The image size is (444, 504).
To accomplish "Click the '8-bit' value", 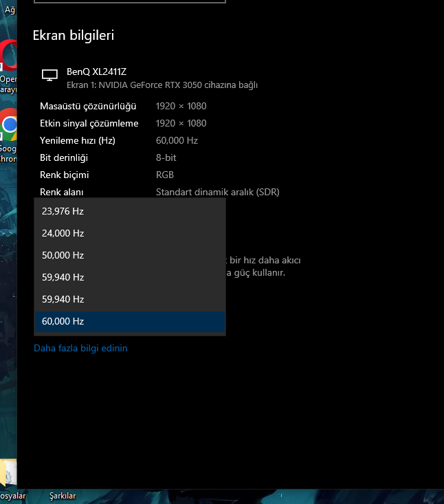I will coord(166,157).
